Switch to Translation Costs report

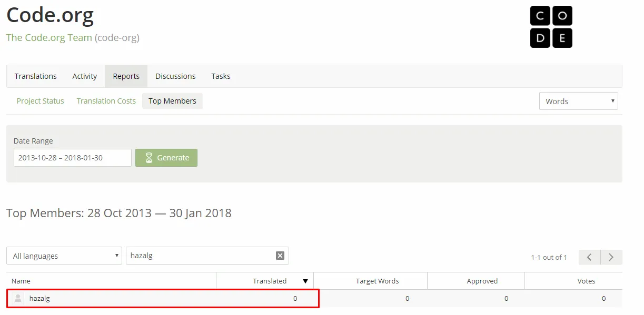[106, 101]
